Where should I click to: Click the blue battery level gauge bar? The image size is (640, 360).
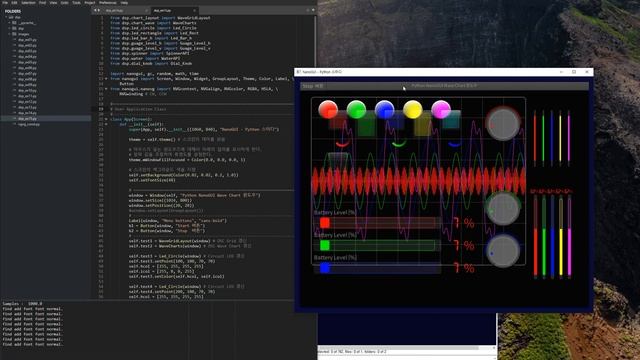coord(377,268)
